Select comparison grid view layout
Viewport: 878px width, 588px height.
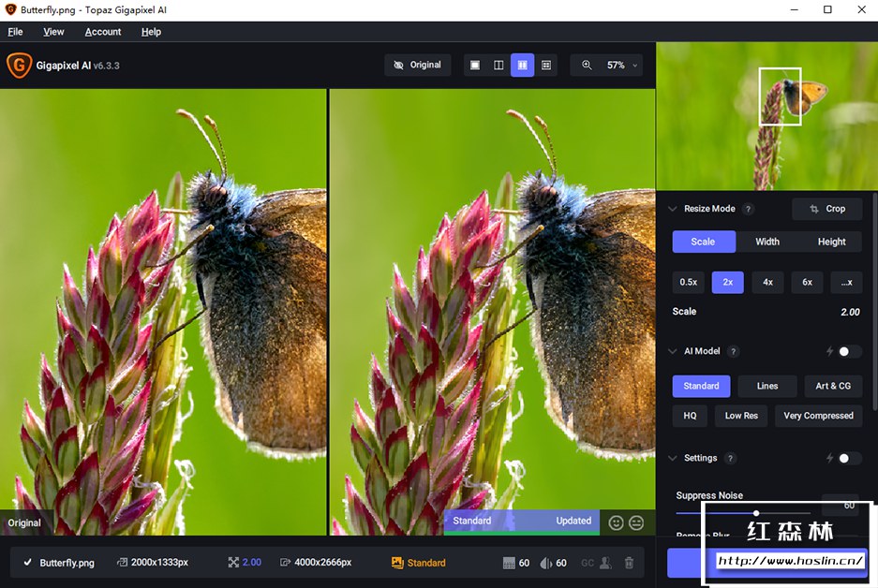coord(546,66)
